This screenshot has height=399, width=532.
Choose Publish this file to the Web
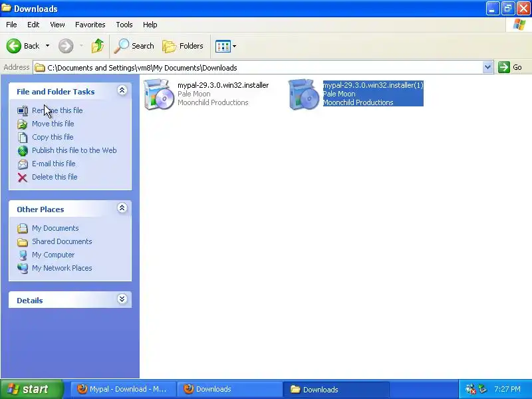click(74, 150)
